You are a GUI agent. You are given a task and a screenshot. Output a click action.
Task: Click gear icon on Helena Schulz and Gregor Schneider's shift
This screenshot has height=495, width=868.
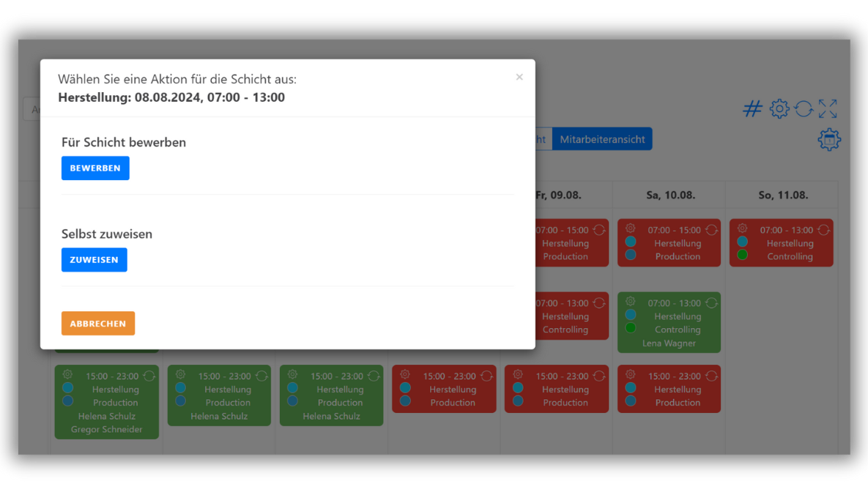[67, 375]
